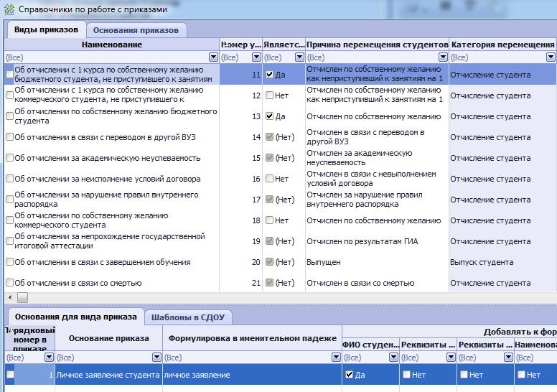Open the Категория перемещения filter dropdown
Viewport: 557px width, 392px height.
point(551,57)
